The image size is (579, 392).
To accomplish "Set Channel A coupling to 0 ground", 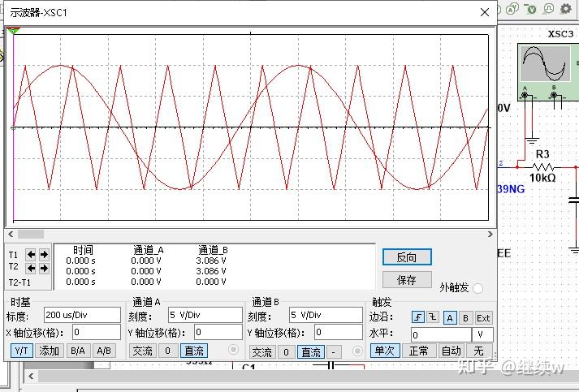I will pos(167,351).
